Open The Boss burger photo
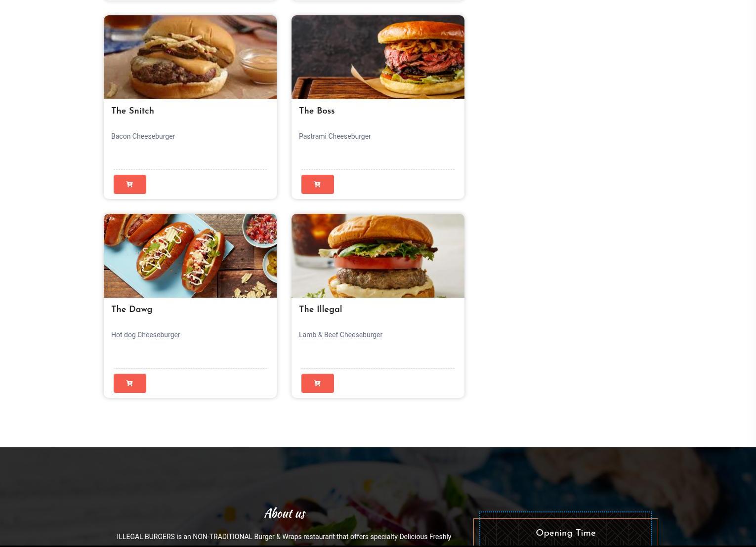The image size is (756, 547). coord(378,57)
